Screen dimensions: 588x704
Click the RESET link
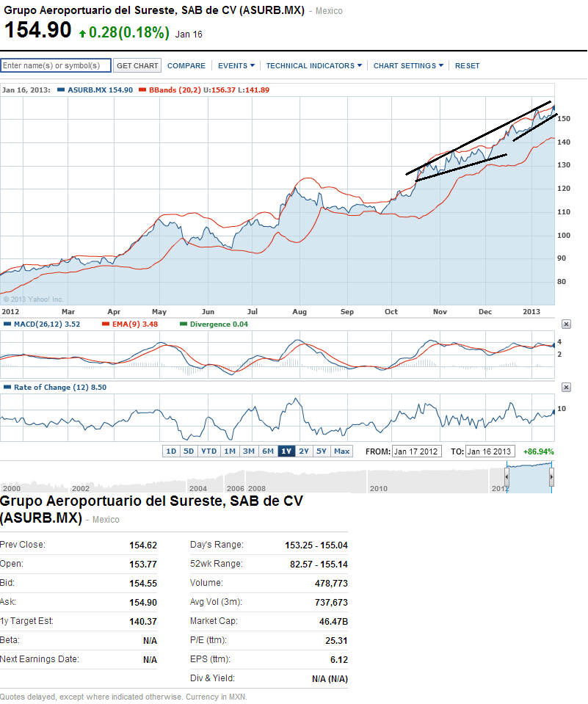[468, 65]
